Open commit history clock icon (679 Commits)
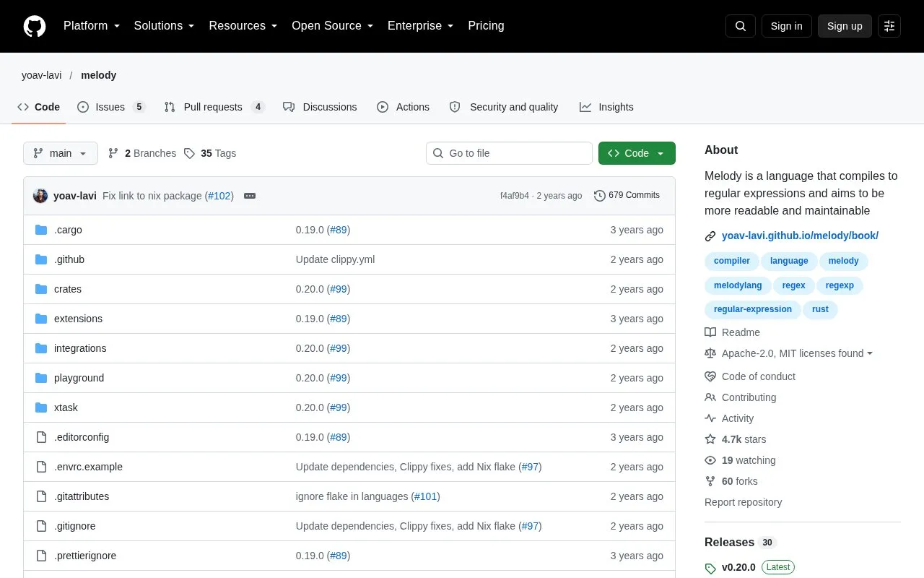 (599, 196)
